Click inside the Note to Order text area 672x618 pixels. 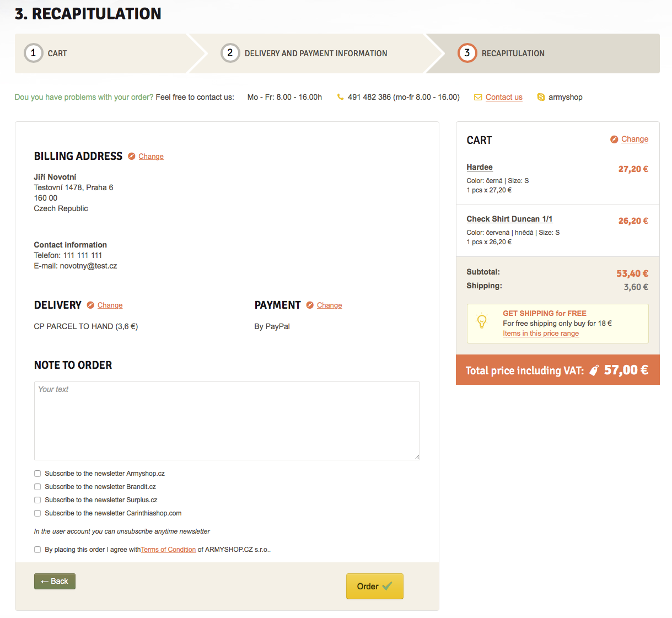click(x=227, y=421)
